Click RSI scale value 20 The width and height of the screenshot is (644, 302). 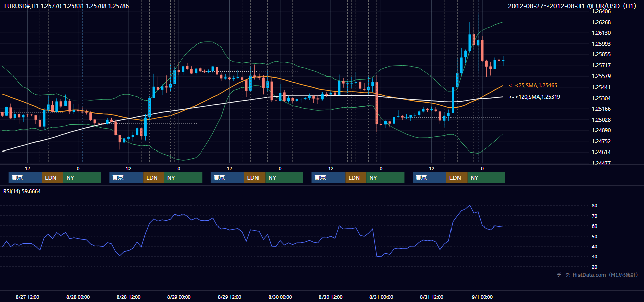coord(594,267)
